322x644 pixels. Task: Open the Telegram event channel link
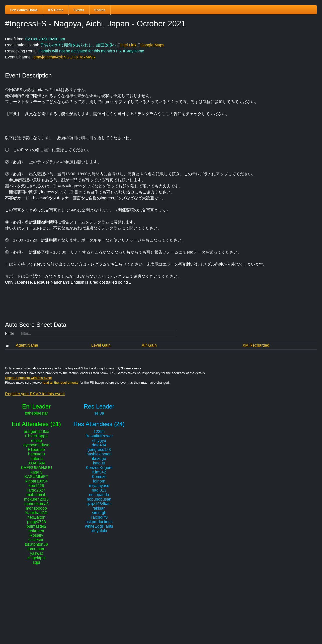pyautogui.click(x=64, y=57)
